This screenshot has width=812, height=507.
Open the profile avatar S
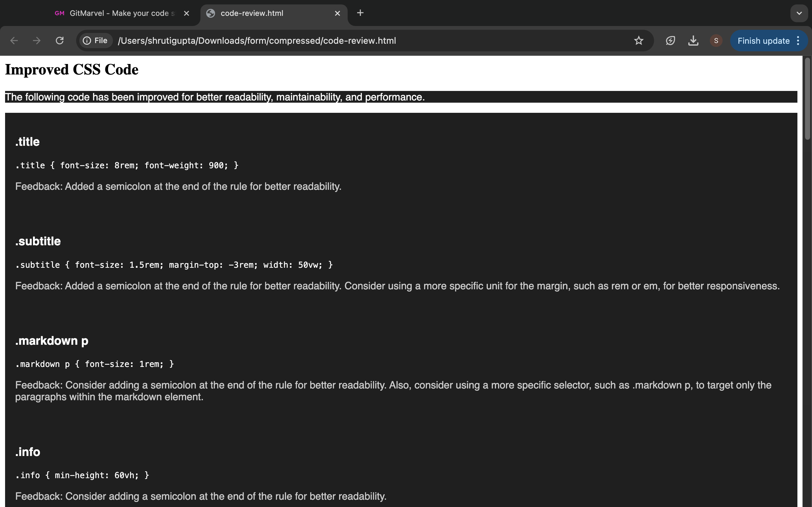(716, 41)
